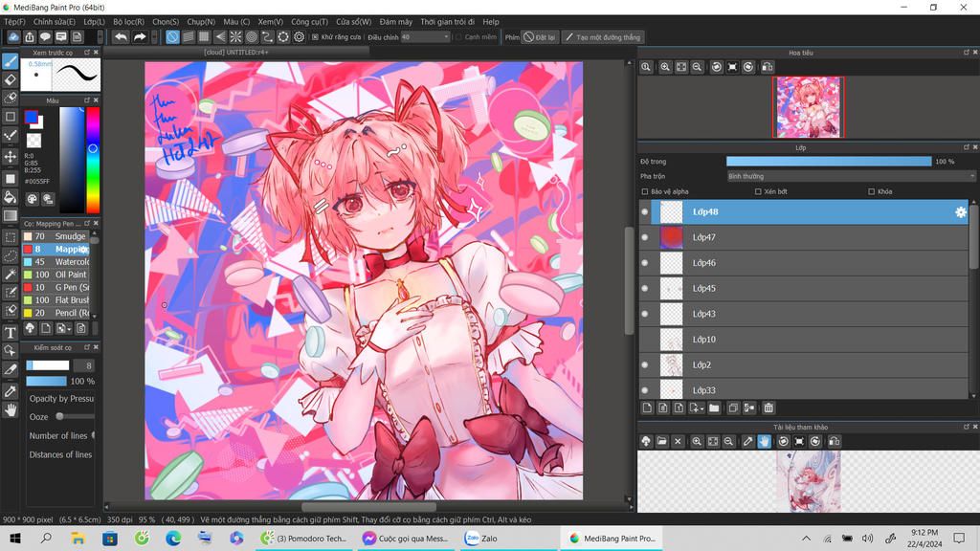Open the Help menu
Image resolution: width=980 pixels, height=551 pixels.
coord(491,21)
